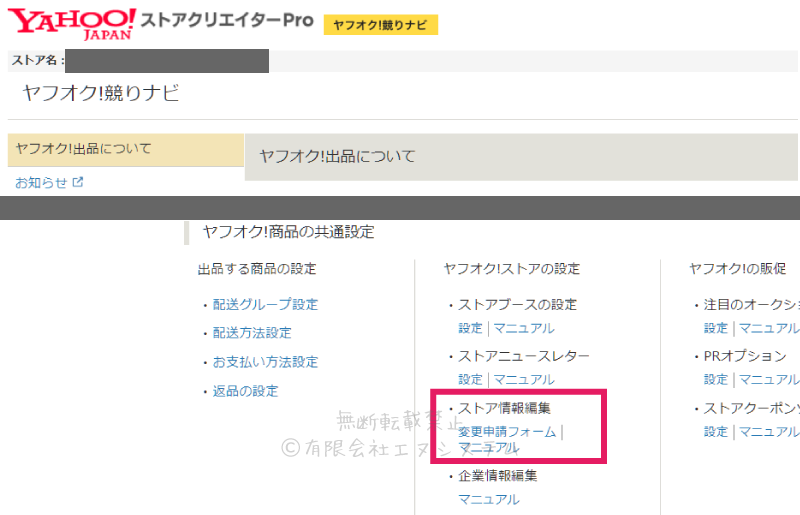Click the ストアクリエイターPro title text
Image resolution: width=800 pixels, height=515 pixels.
pos(227,20)
